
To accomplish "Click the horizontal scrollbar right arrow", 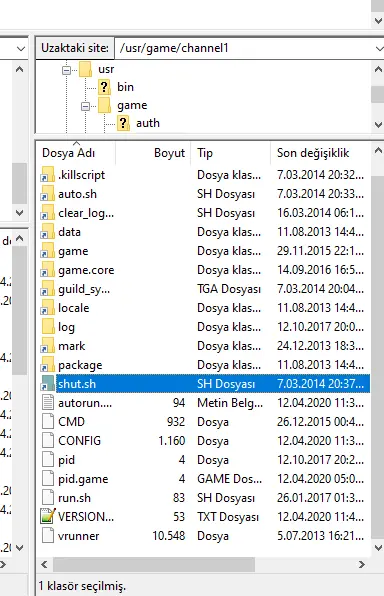I will coord(362,564).
